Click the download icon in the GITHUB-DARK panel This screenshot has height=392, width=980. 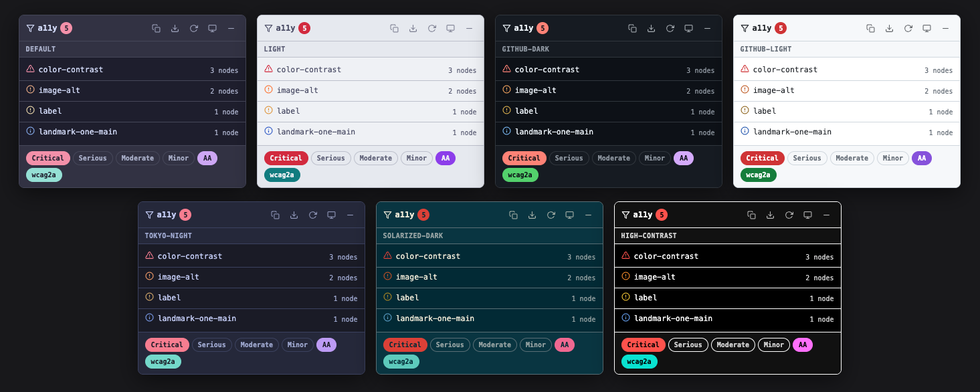(x=651, y=28)
